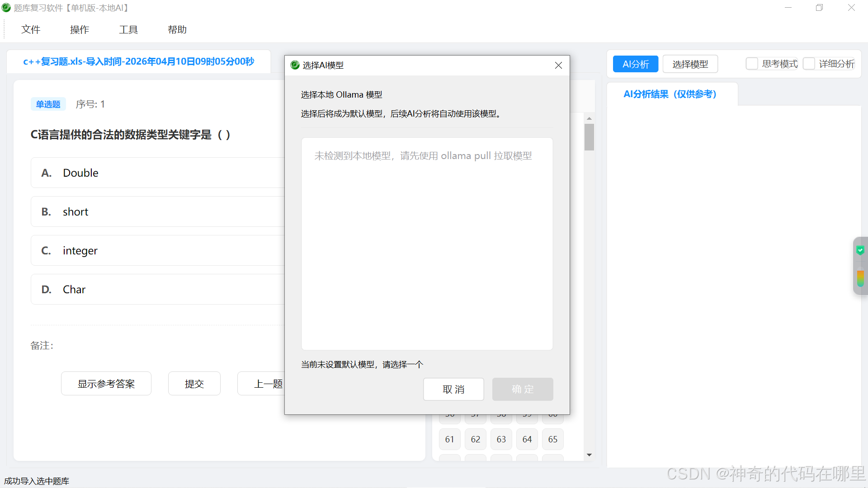Open the 文件 menu

pyautogui.click(x=31, y=29)
